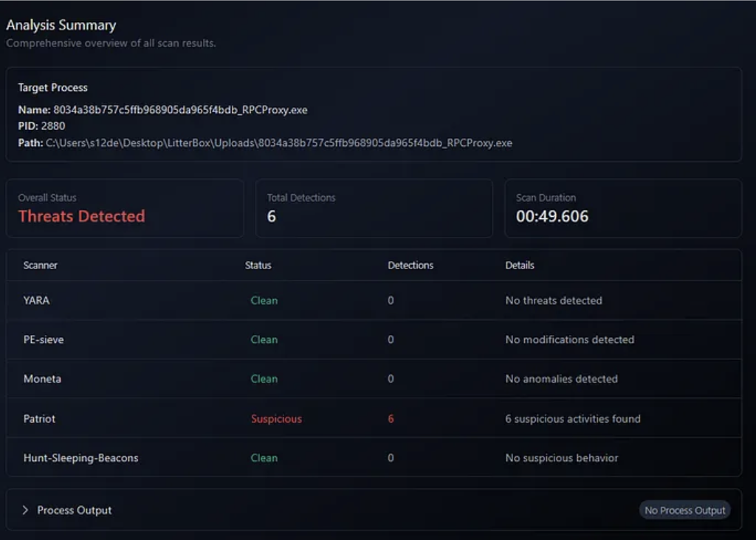Click the Total Detections count card
Viewport: 756px width, 540px height.
click(x=374, y=208)
